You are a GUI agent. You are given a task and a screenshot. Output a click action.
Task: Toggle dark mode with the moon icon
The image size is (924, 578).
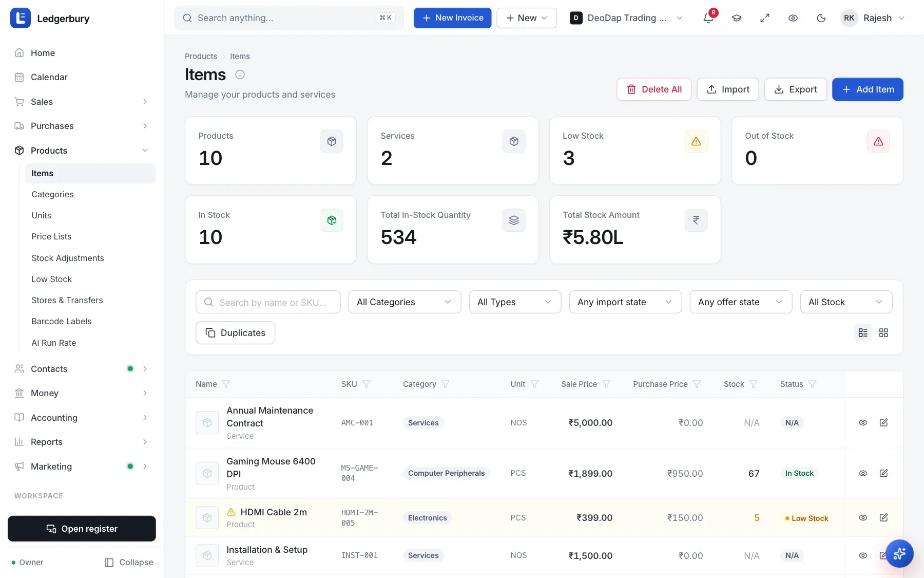tap(821, 18)
